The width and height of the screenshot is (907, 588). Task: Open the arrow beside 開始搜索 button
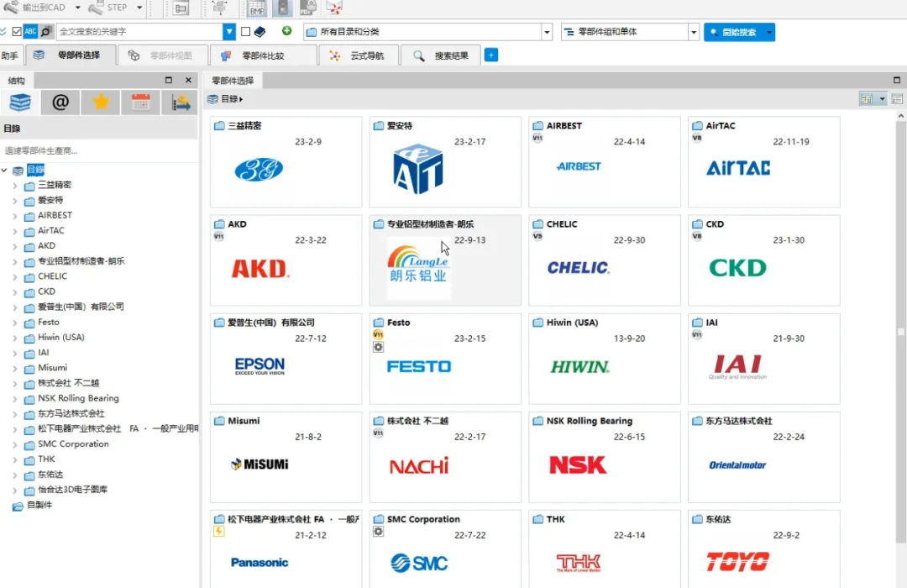click(x=769, y=32)
